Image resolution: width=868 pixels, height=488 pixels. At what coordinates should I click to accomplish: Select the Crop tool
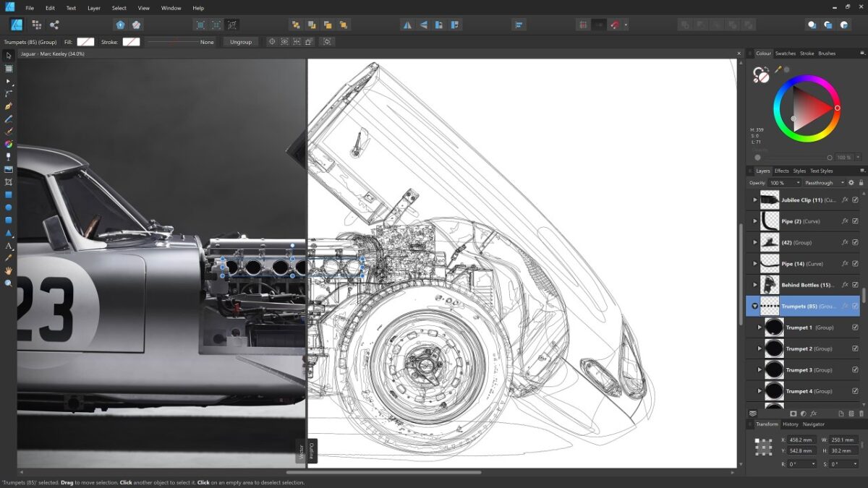[x=9, y=182]
